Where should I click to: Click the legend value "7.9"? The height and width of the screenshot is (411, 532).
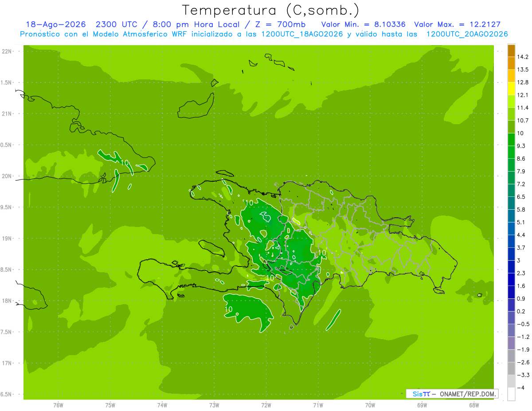(521, 172)
